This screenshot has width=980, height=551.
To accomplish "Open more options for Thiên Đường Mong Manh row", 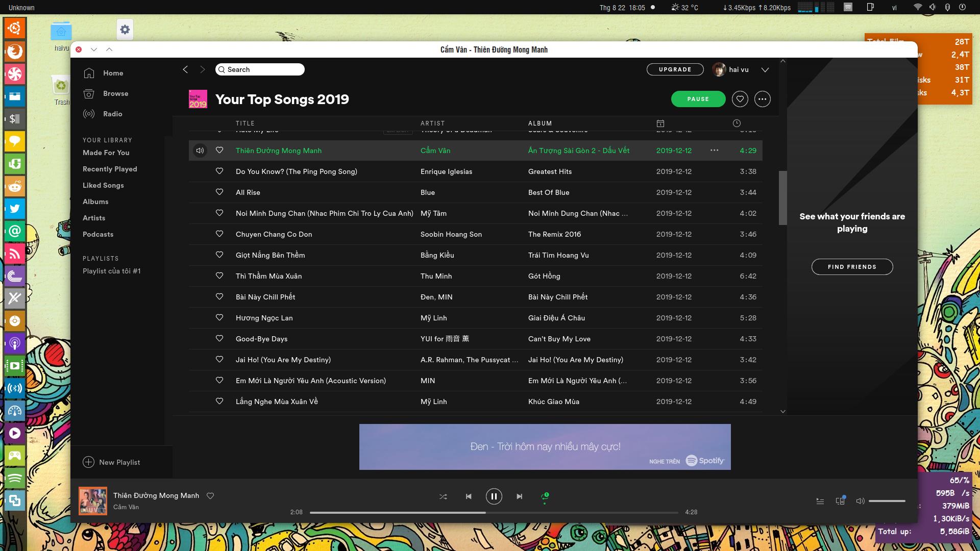I will point(715,151).
